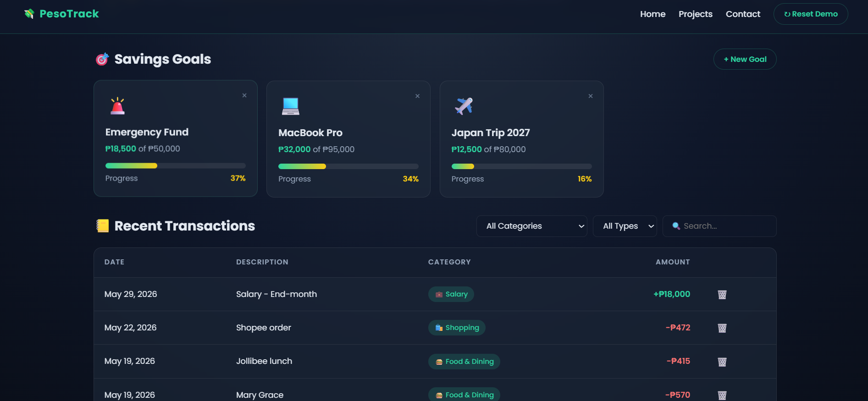This screenshot has height=401, width=868.
Task: Click the -₱415 amount
Action: pyautogui.click(x=679, y=361)
